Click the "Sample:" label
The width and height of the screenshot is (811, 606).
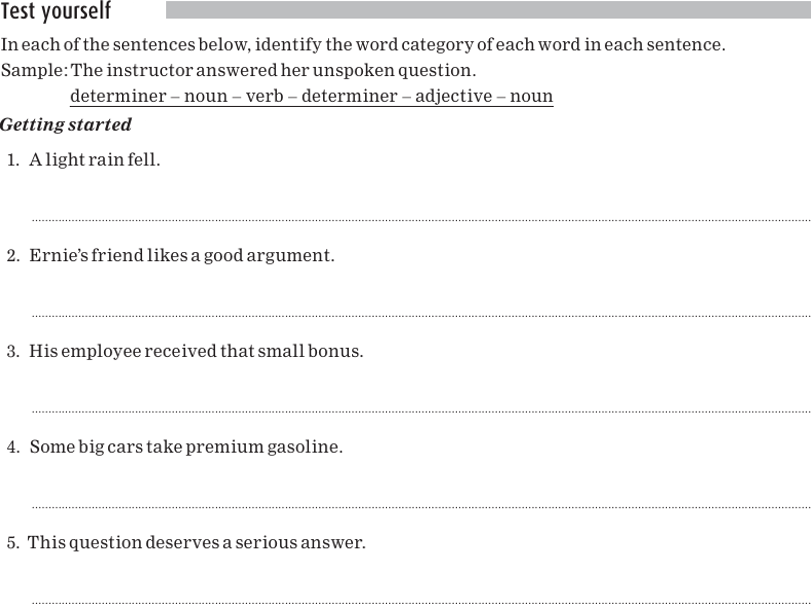[34, 71]
